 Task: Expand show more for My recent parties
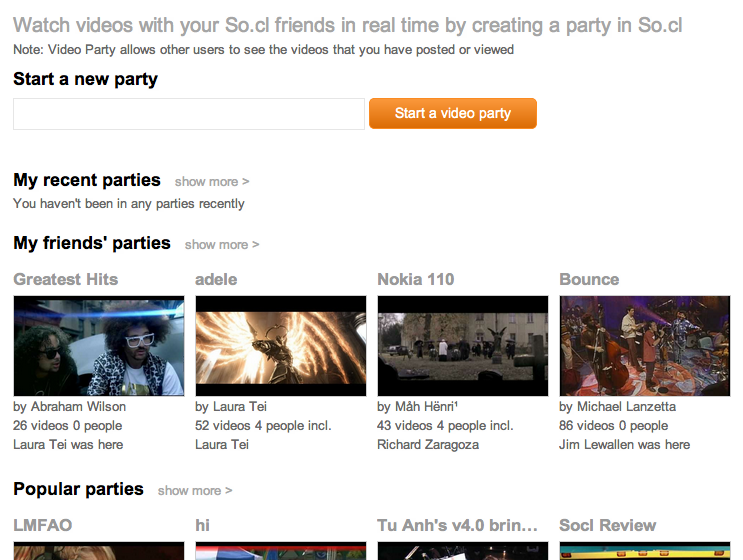[211, 182]
